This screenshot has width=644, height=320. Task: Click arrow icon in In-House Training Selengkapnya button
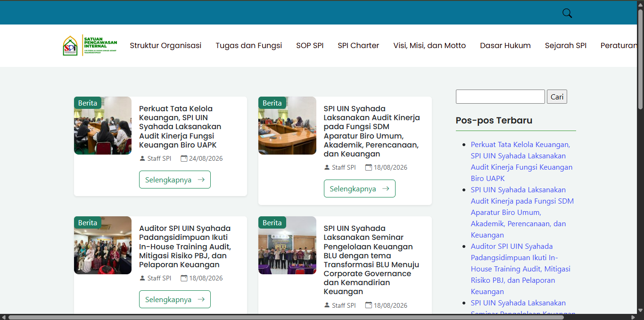(201, 299)
